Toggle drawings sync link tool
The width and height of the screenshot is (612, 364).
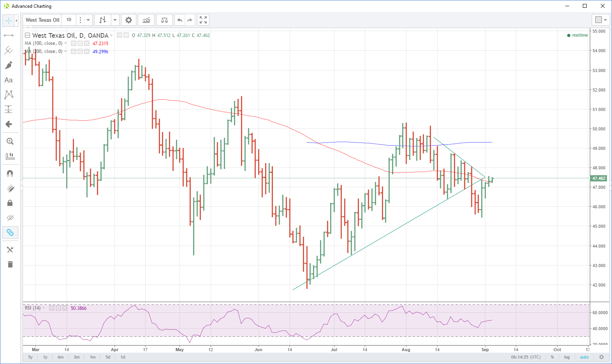10,232
